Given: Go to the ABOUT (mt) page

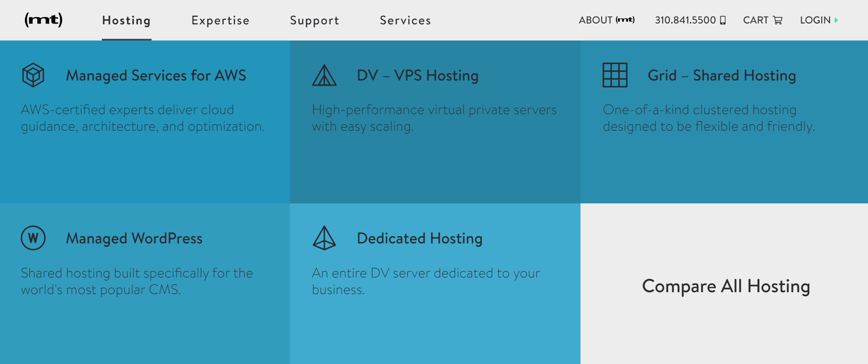Looking at the screenshot, I should [607, 20].
